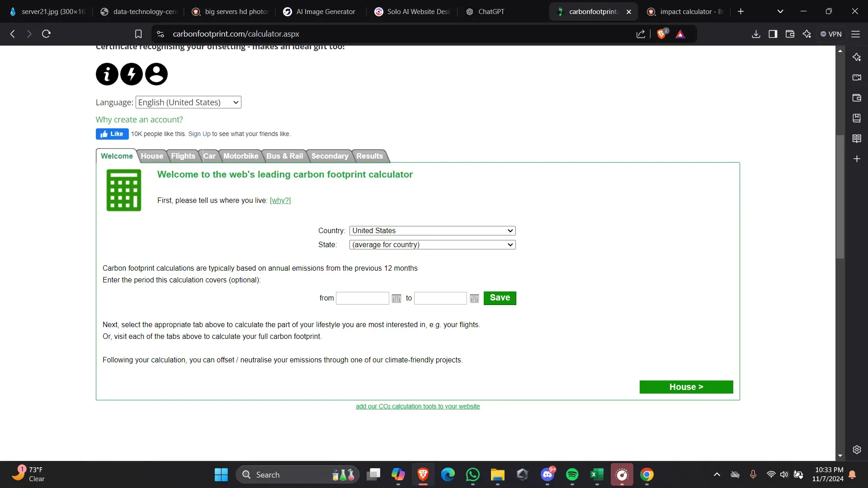Image resolution: width=868 pixels, height=488 pixels.
Task: Add a new item to sidebar
Action: tap(857, 159)
